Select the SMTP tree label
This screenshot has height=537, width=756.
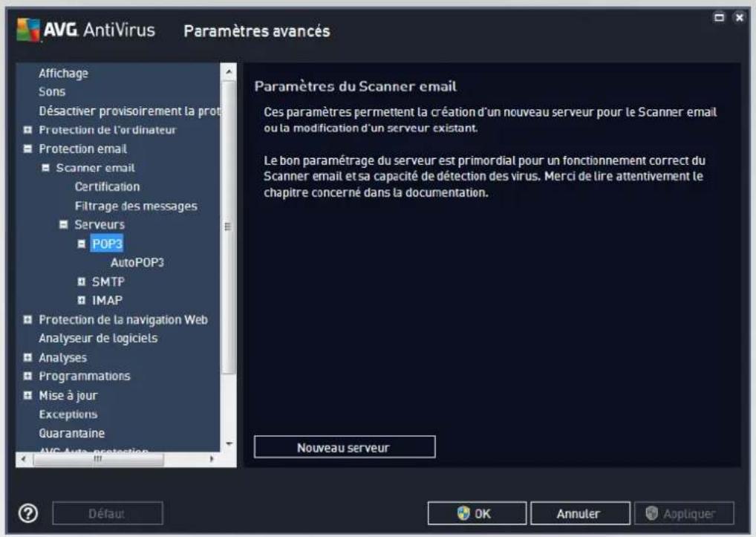click(108, 281)
